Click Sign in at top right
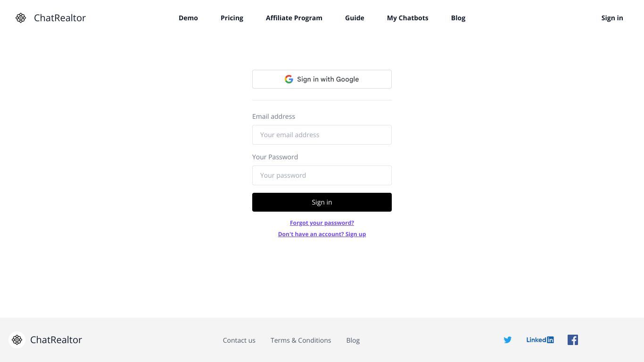Viewport: 644px width, 362px height. click(612, 18)
